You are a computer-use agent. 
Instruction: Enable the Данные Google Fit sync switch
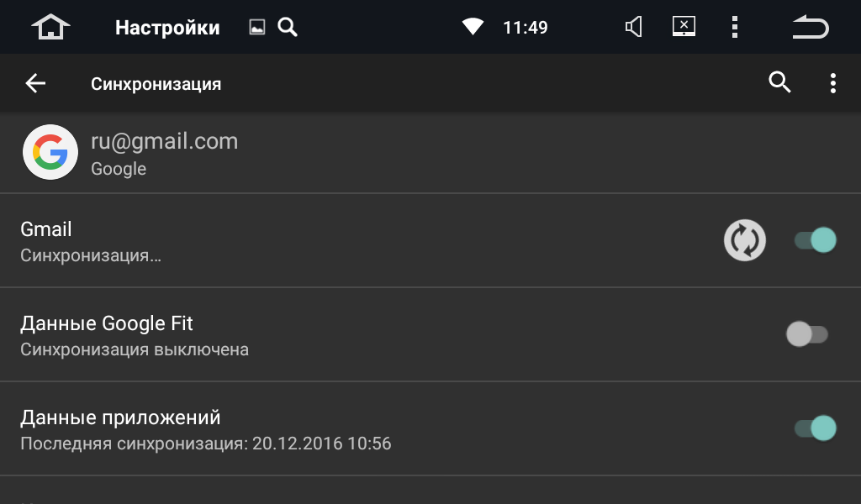coord(807,334)
